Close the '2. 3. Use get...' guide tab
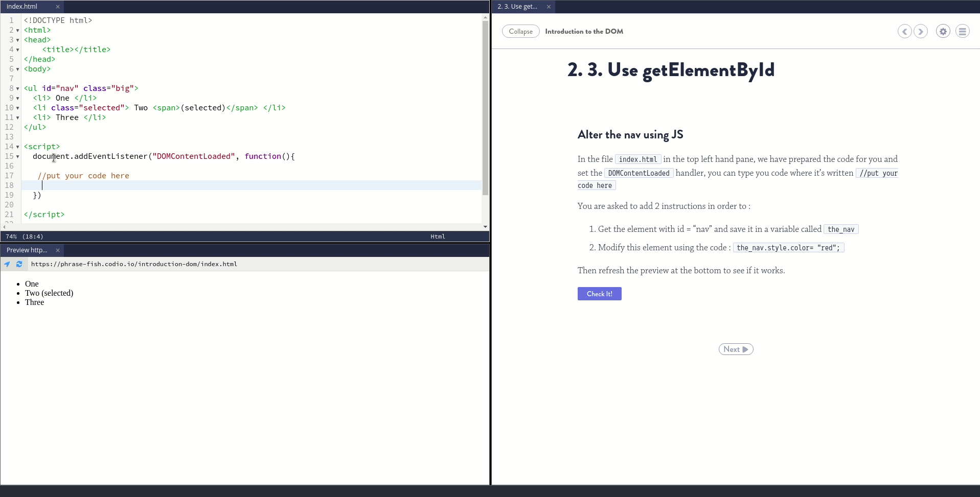 coord(549,7)
